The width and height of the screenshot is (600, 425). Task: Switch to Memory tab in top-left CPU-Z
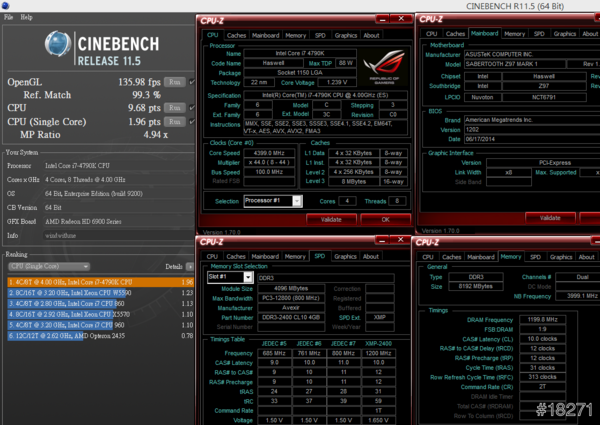[x=295, y=35]
